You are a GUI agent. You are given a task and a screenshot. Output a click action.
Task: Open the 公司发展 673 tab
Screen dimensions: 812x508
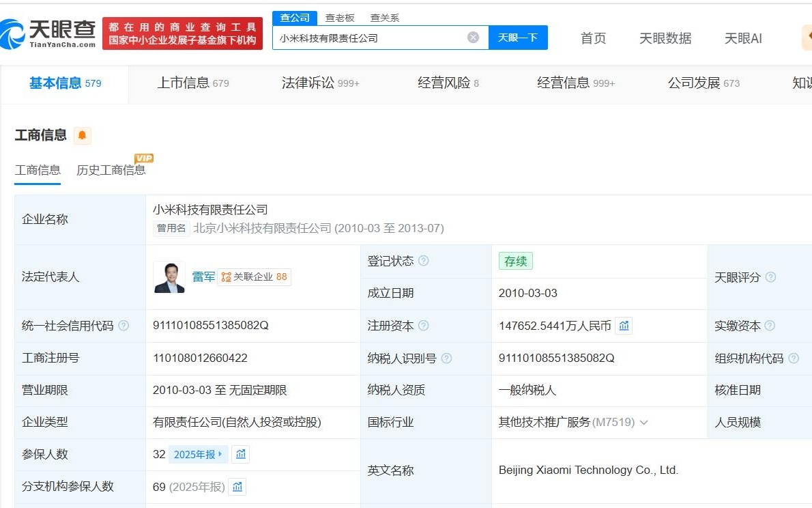click(x=704, y=83)
